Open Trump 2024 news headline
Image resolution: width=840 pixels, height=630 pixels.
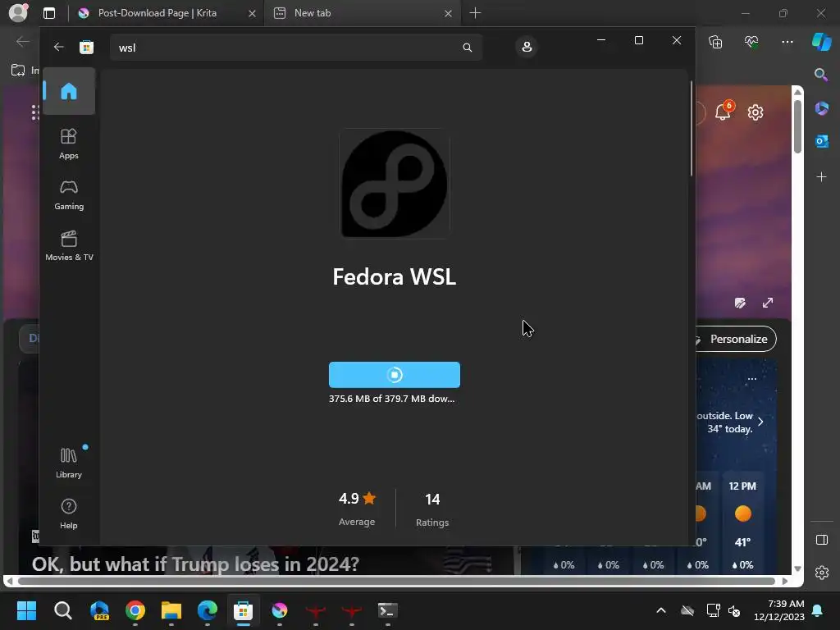point(195,564)
